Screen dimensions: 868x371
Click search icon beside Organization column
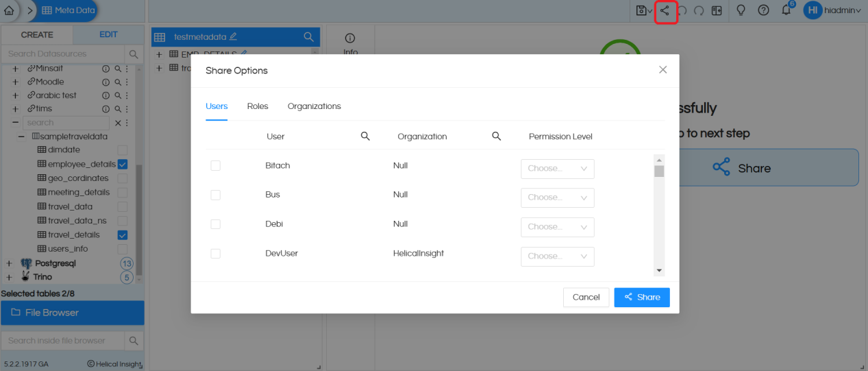497,136
